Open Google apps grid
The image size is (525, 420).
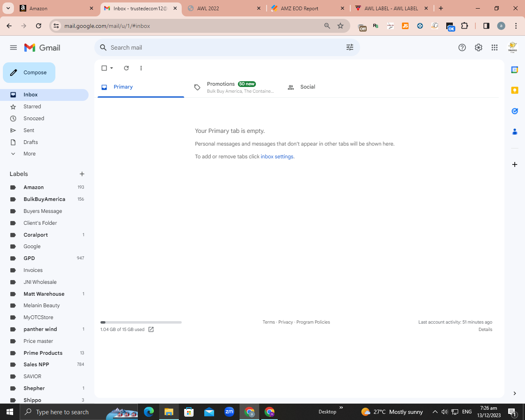[495, 48]
